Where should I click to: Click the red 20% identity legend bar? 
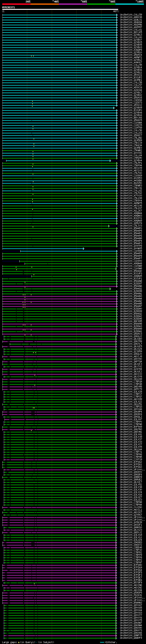pyautogui.click(x=16, y=4)
